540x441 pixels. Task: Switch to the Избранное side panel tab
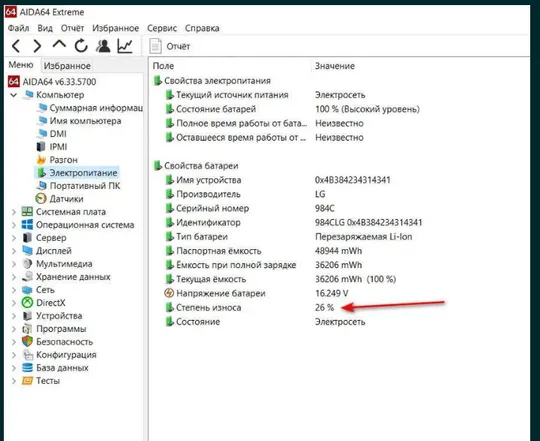(67, 66)
